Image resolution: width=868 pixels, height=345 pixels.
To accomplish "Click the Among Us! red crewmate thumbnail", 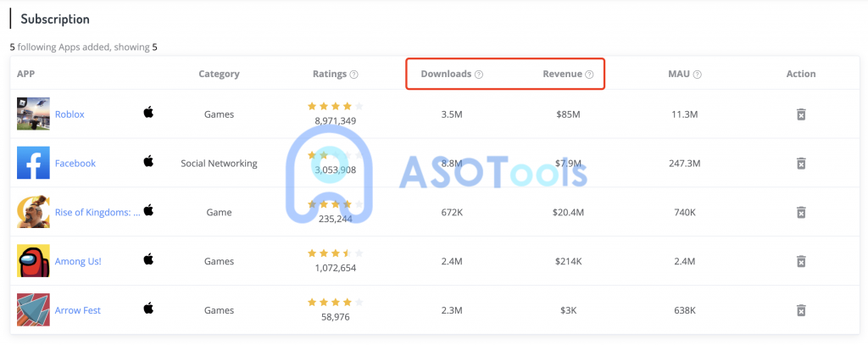I will tap(33, 261).
